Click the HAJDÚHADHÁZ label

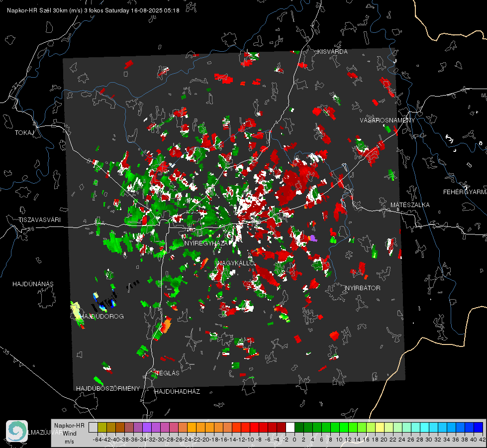tap(178, 391)
